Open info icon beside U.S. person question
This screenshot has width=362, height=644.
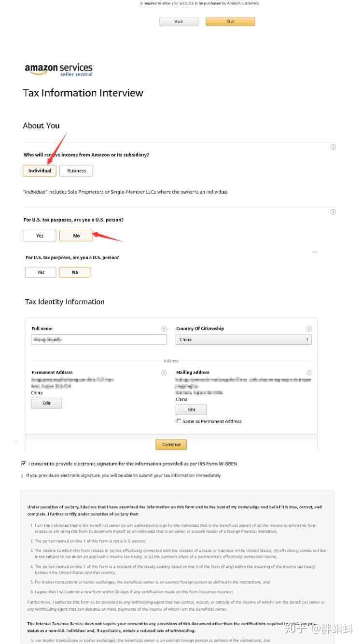333,212
